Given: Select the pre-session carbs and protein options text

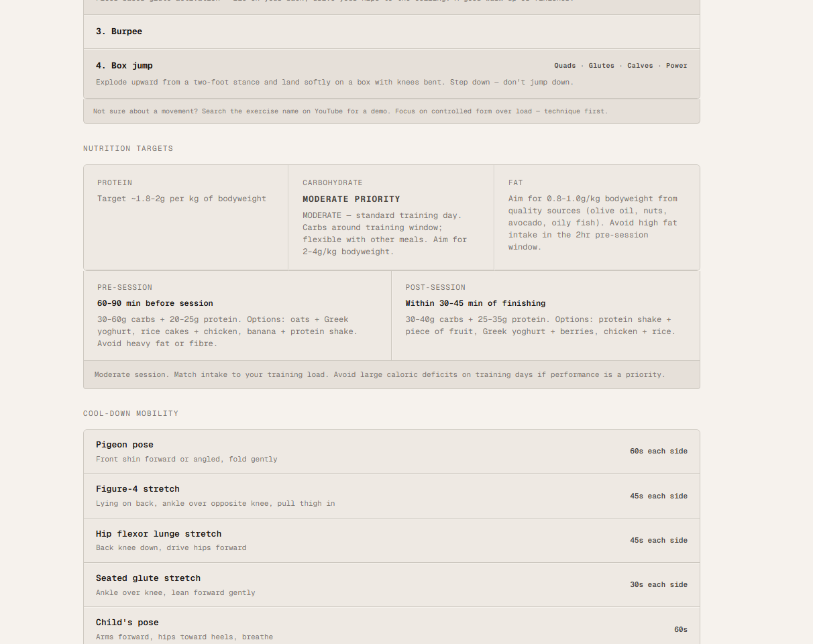Looking at the screenshot, I should 227,331.
